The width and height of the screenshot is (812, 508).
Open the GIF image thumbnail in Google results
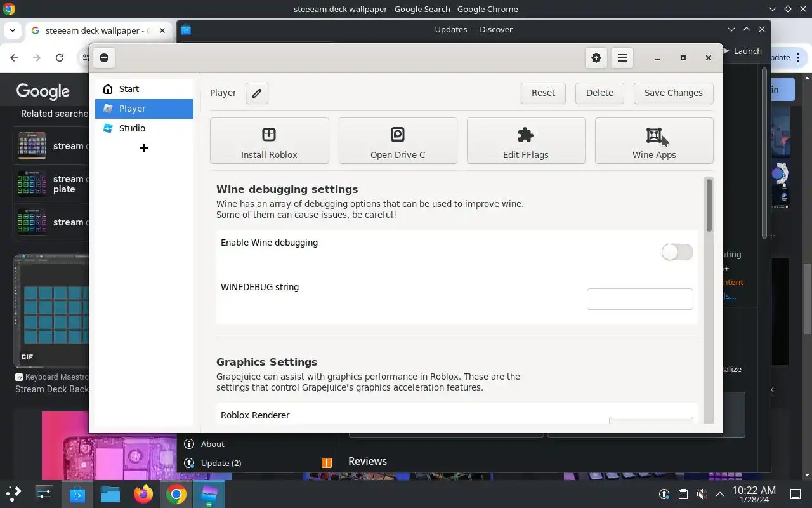tap(51, 311)
